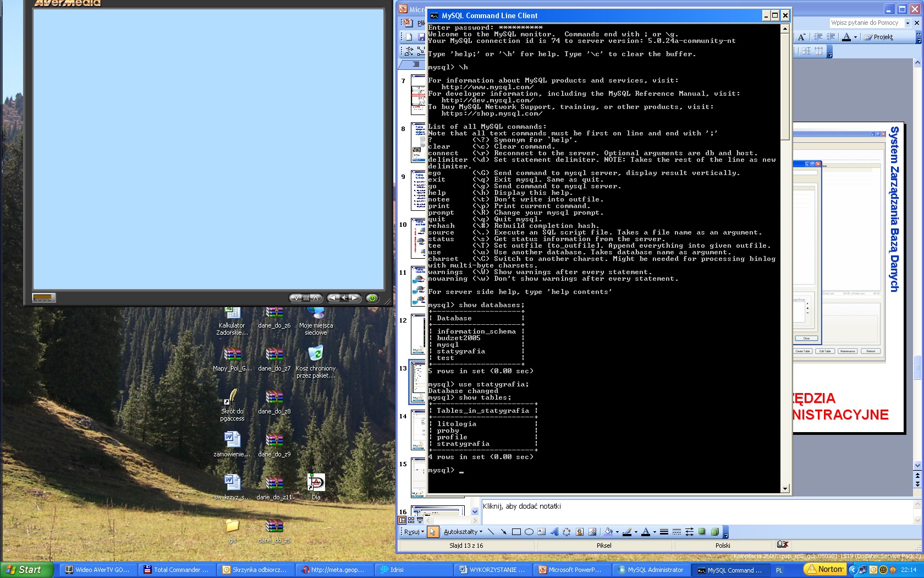Open shadow style options

(x=702, y=532)
